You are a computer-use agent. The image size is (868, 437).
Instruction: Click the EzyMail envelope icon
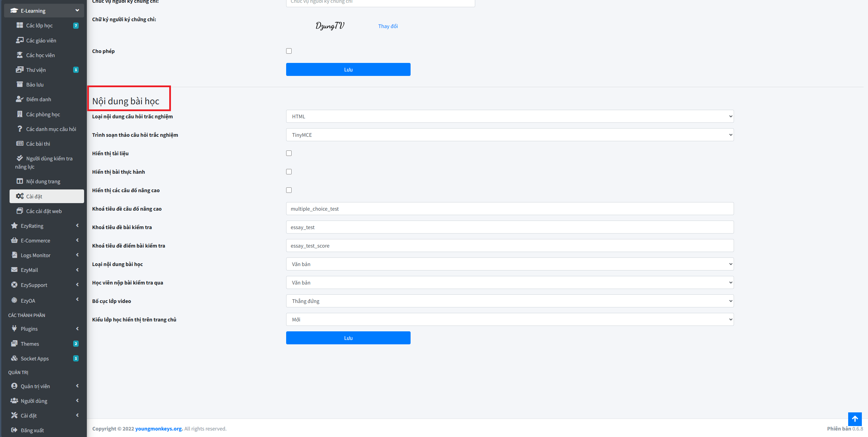tap(14, 270)
